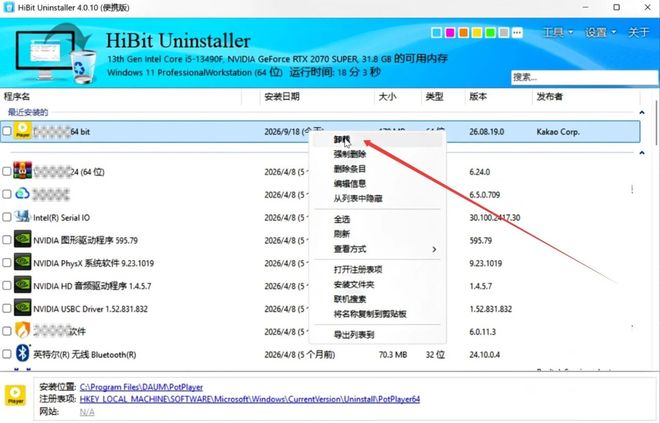Tick the checkbox for the 64 bit Kakao row
The width and height of the screenshot is (660, 423).
7,131
